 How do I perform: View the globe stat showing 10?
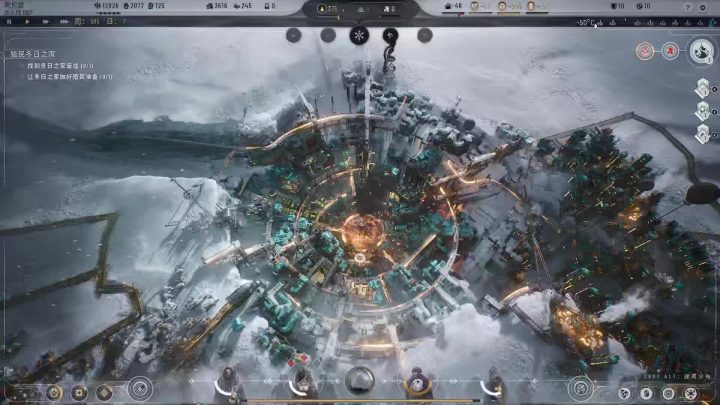coord(643,6)
